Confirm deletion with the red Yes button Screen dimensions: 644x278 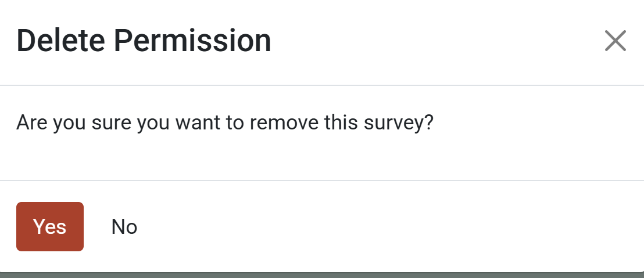(50, 227)
